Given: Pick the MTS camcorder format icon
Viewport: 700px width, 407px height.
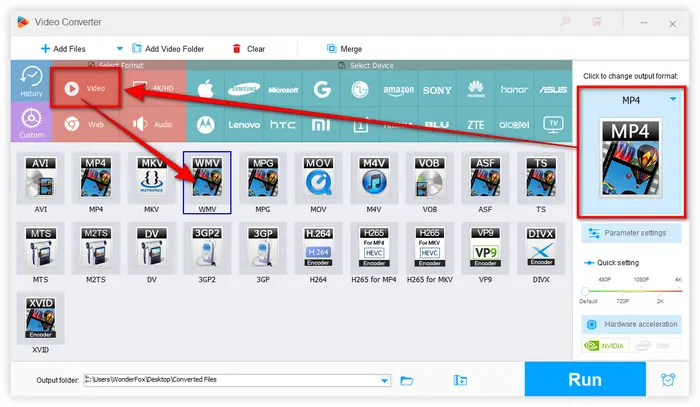Looking at the screenshot, I should (40, 248).
